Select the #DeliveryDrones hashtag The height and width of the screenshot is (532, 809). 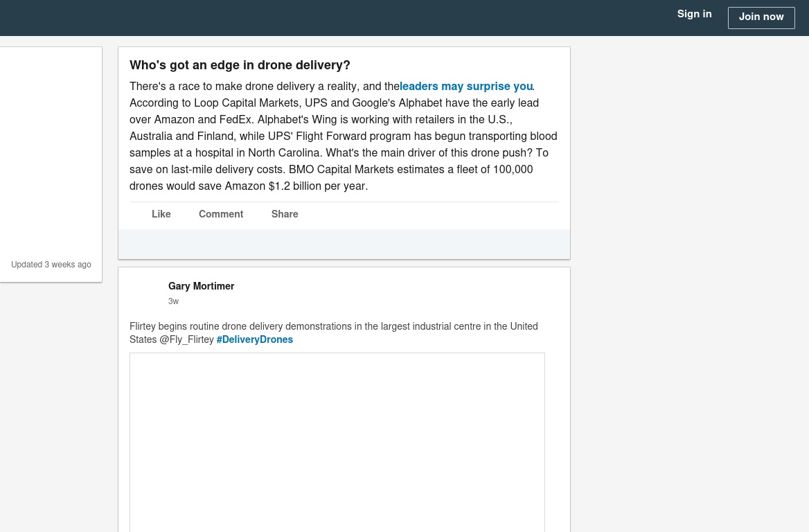pyautogui.click(x=255, y=339)
